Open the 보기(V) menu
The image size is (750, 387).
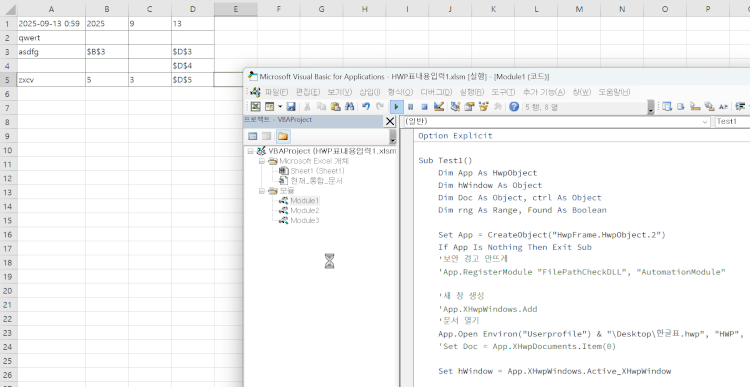(340, 92)
